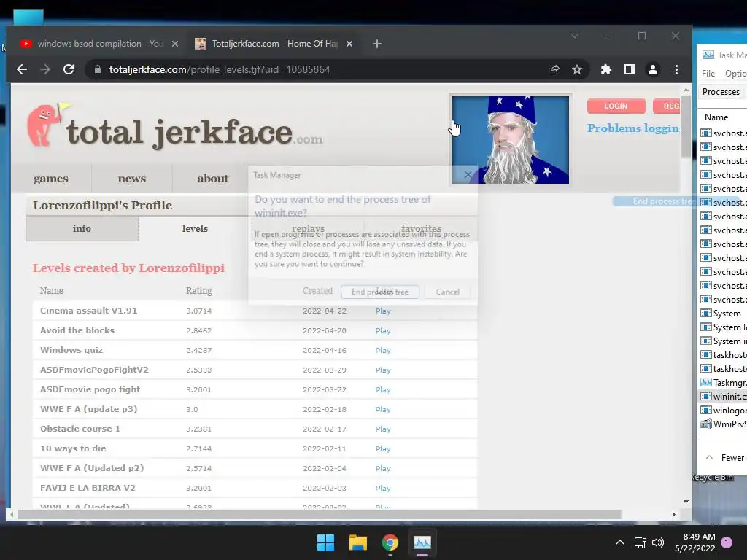
Task: Open the games navigation item
Action: coord(51,179)
